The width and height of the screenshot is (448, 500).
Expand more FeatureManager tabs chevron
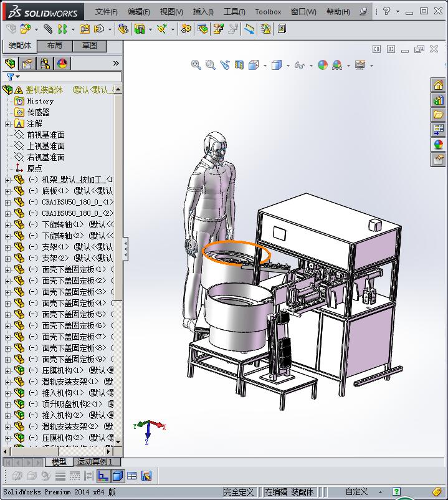point(116,64)
